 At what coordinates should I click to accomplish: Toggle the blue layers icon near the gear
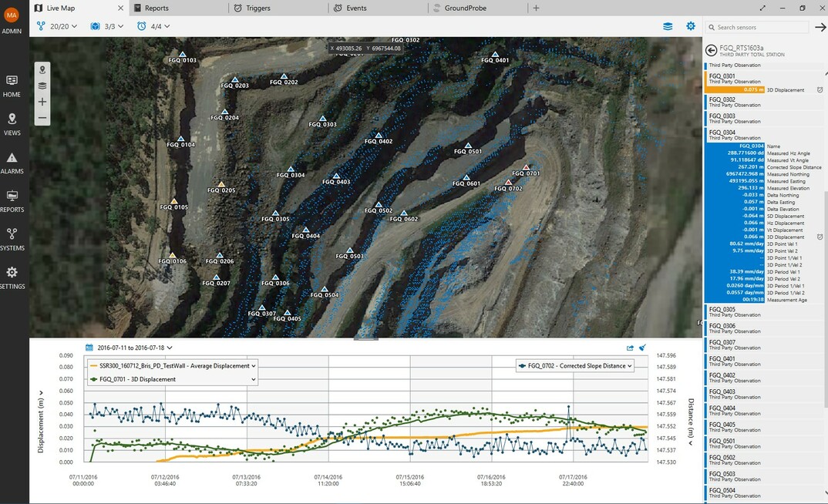click(667, 25)
